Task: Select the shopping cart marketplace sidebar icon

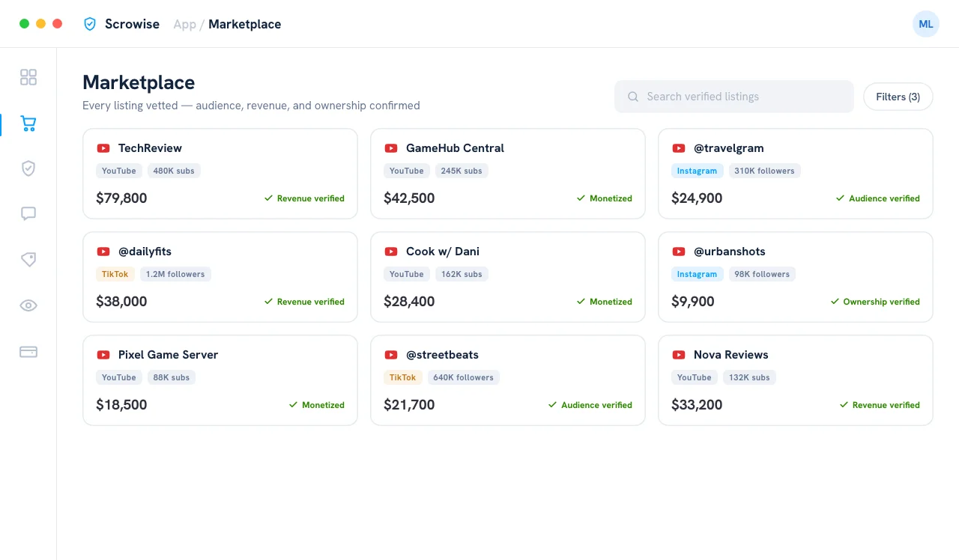Action: pos(28,124)
